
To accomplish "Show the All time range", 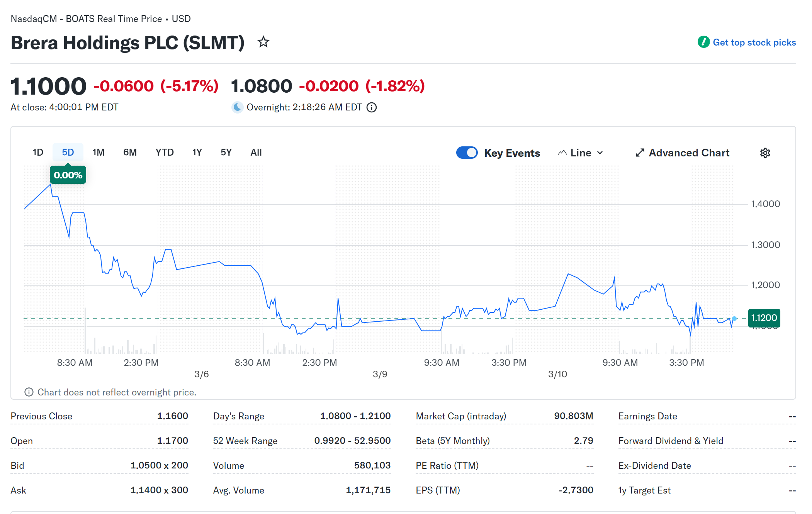I will (x=256, y=153).
